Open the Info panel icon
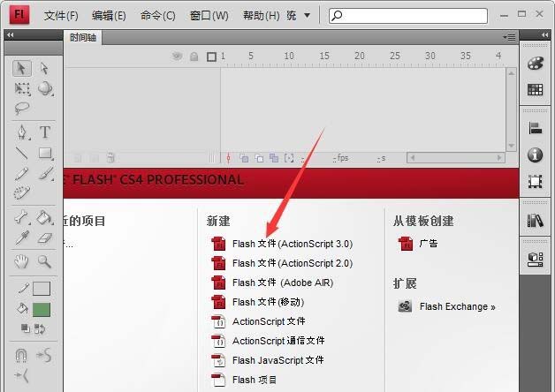Screen dimensions: 555x392 pos(536,155)
